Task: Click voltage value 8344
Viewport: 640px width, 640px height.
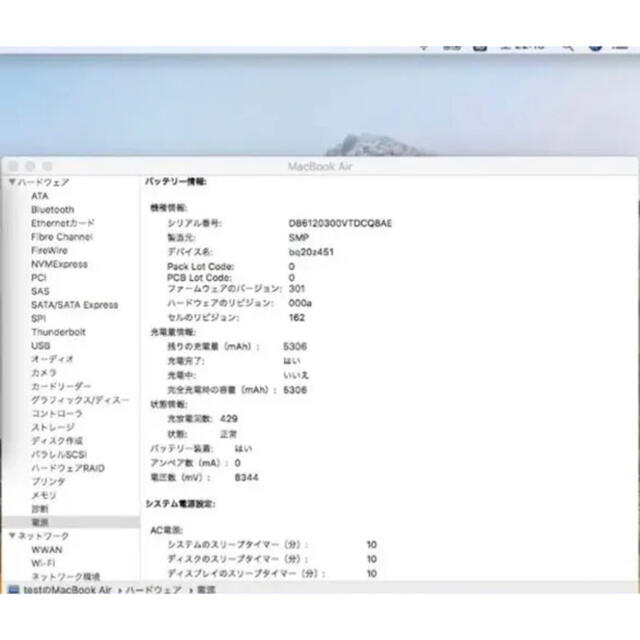Action: click(247, 477)
